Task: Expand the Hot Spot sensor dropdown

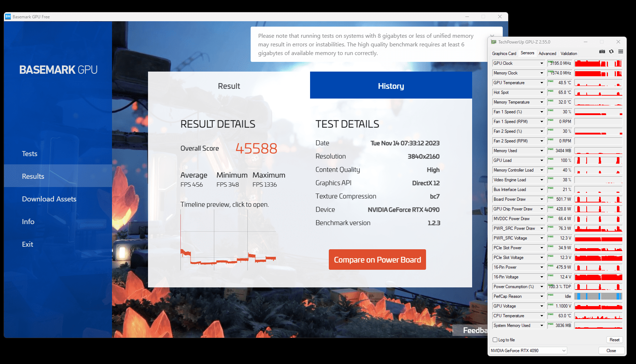Action: tap(541, 92)
